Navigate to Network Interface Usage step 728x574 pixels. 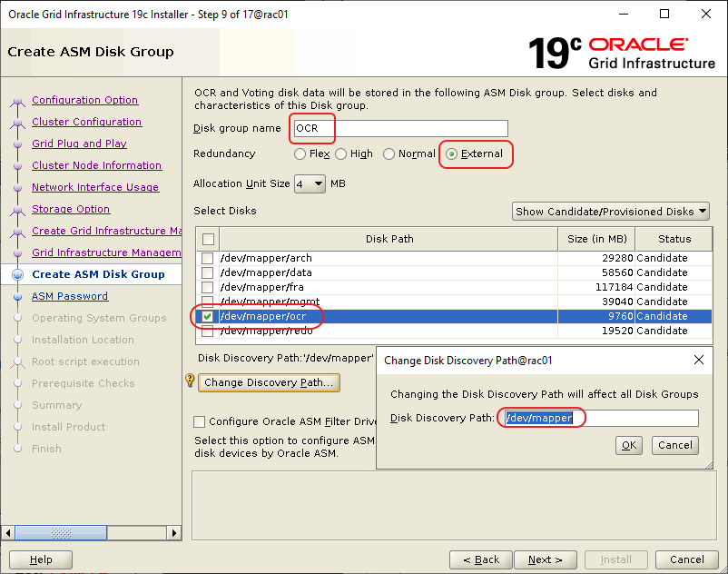click(95, 187)
